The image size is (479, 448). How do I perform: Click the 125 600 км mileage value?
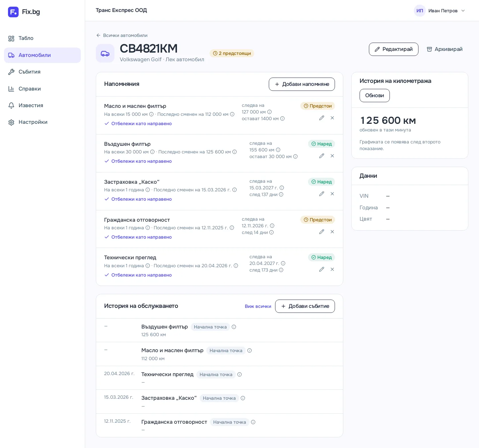pyautogui.click(x=388, y=120)
